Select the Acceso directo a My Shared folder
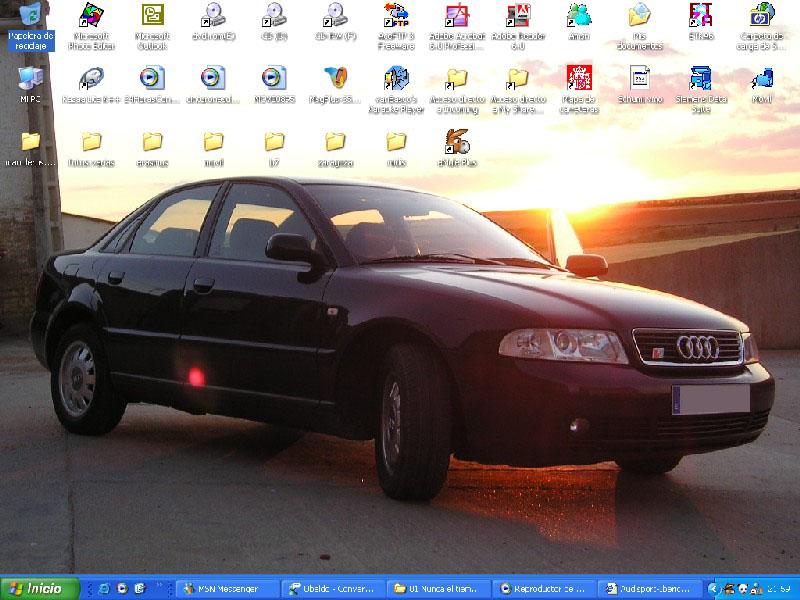Screen dimensions: 800x600 (x=518, y=89)
